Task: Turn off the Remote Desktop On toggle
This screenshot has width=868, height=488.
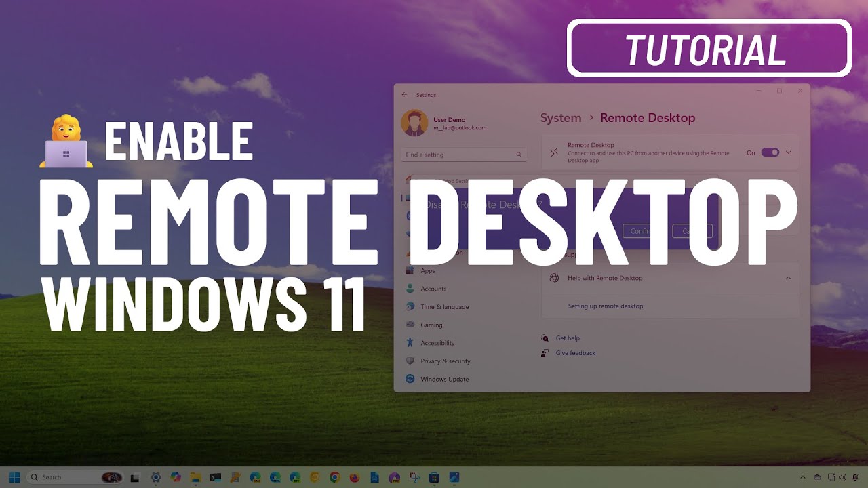Action: coord(770,152)
